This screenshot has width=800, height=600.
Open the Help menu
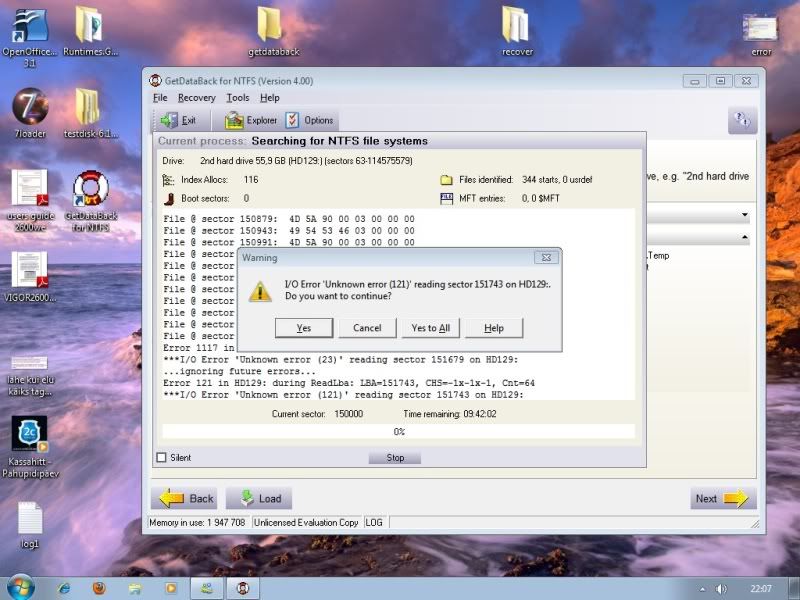point(269,98)
